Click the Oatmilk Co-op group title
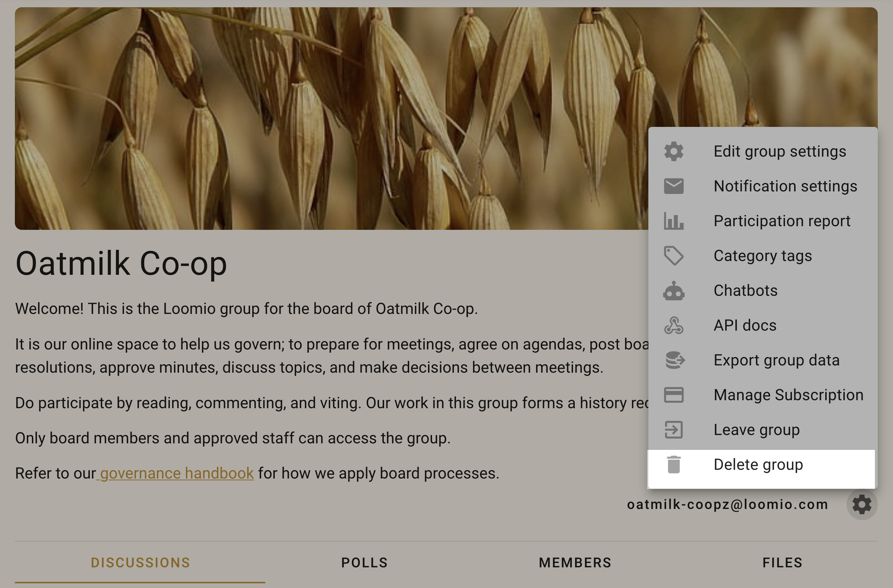This screenshot has height=588, width=893. click(121, 264)
